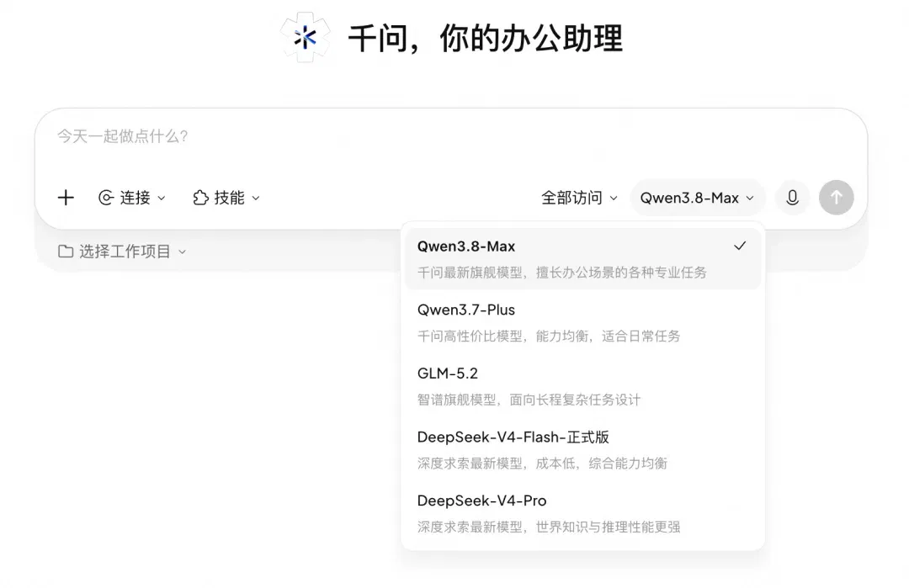Image resolution: width=909 pixels, height=588 pixels.
Task: Pick DeepSeek-V4-Pro model option
Action: pyautogui.click(x=582, y=513)
